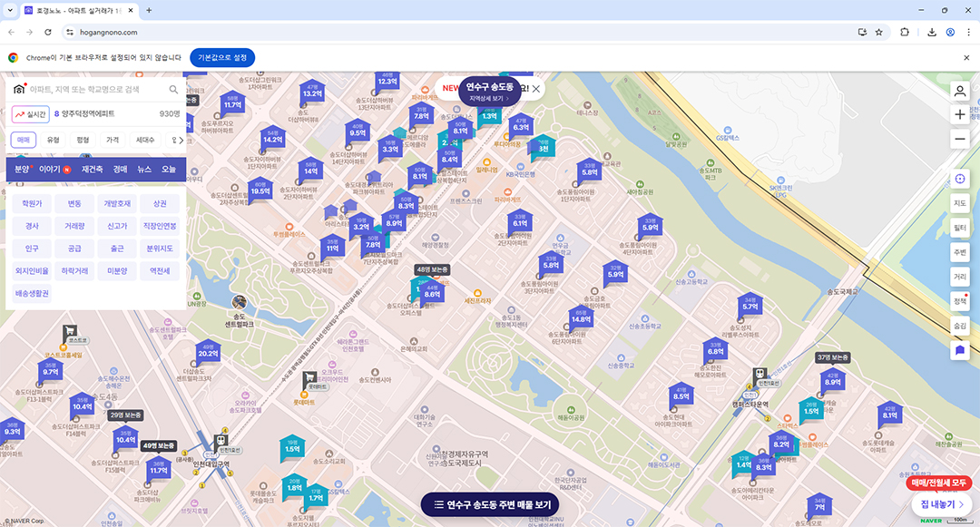Click the 집 내놓기 button
Viewport: 980px width, 527px height.
tap(941, 504)
